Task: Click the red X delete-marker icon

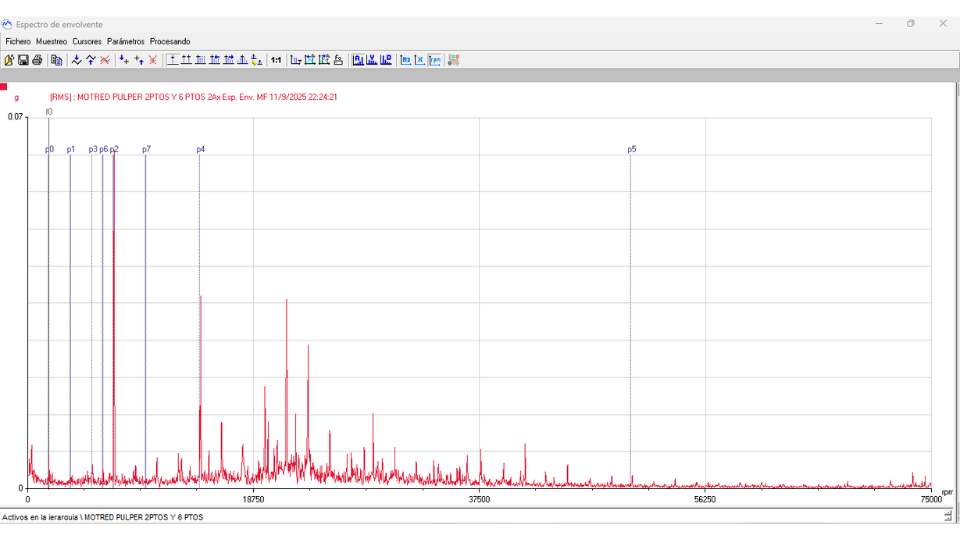Action: tap(153, 60)
